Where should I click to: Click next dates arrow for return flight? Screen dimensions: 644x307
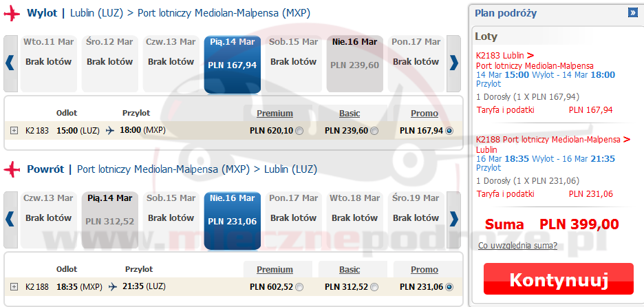(x=453, y=219)
